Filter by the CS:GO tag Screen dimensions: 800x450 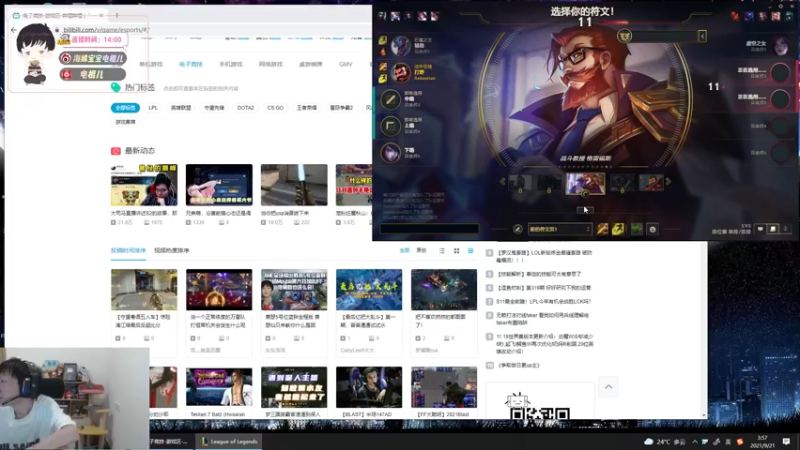(x=276, y=108)
